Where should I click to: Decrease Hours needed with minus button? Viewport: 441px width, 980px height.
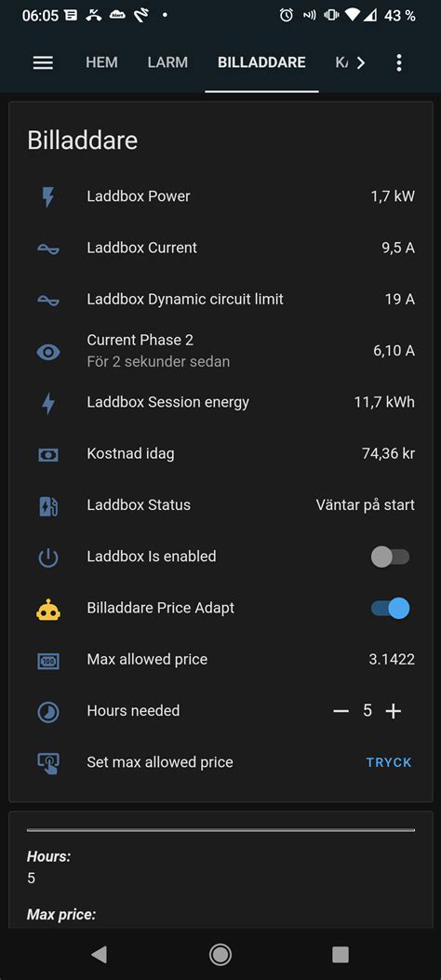[341, 711]
